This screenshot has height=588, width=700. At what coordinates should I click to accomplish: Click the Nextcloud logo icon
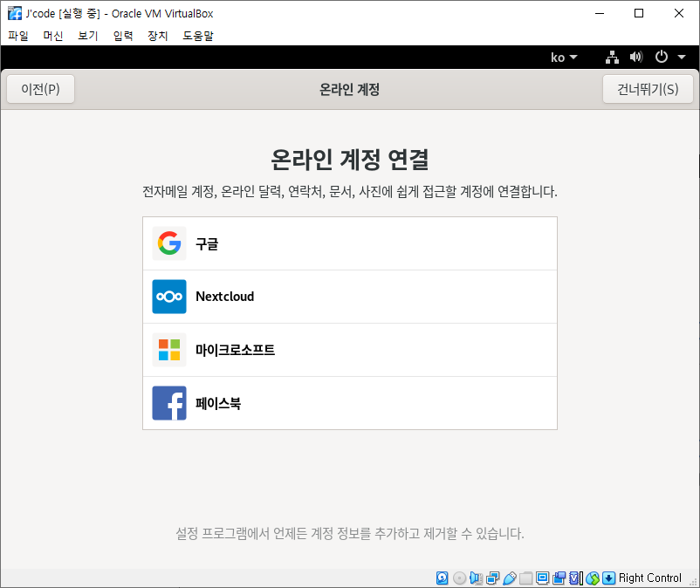click(169, 297)
